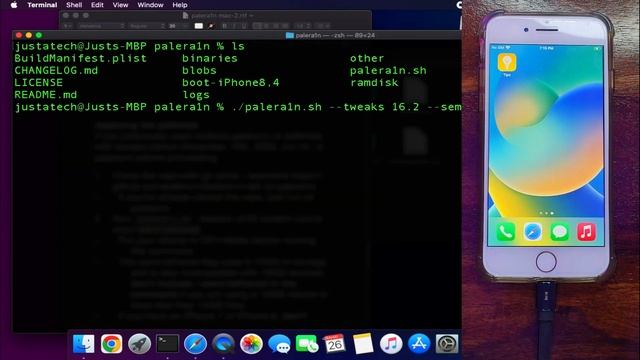This screenshot has height=360, width=640.
Task: Click the document icon in TextEdit title bar
Action: (x=185, y=16)
